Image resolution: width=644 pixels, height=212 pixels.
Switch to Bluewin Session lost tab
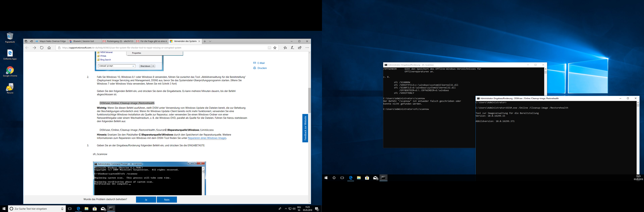(85, 41)
